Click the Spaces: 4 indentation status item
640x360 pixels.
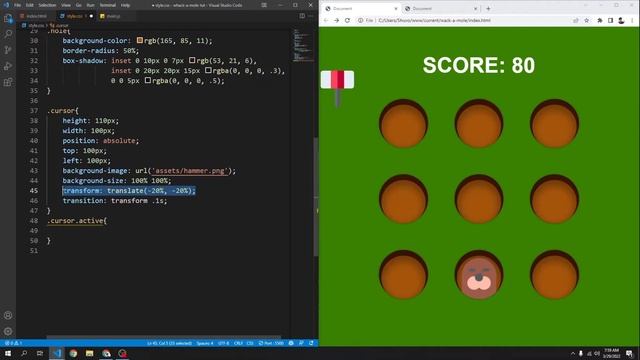click(205, 343)
